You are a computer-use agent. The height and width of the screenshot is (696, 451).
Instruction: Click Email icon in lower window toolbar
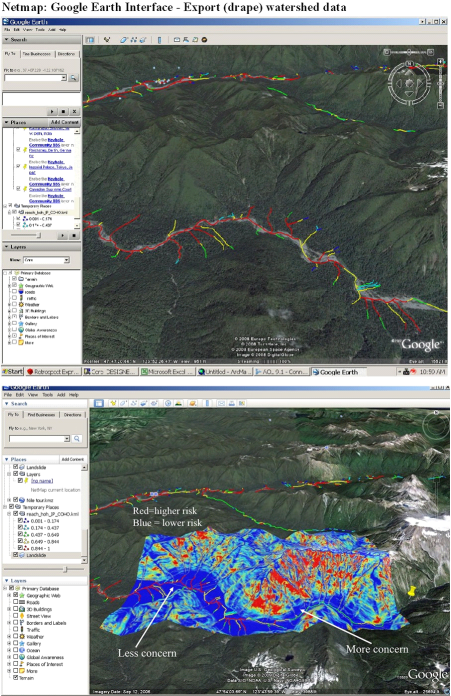pyautogui.click(x=222, y=403)
